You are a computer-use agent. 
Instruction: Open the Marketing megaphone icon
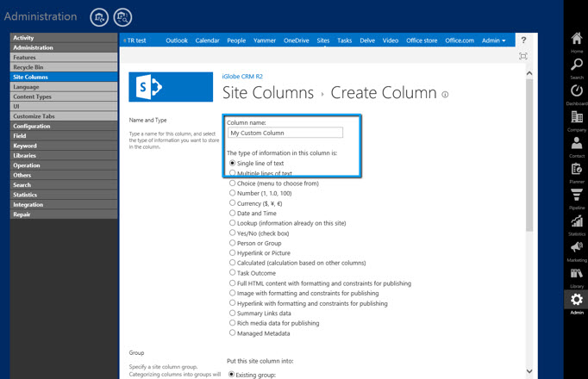[577, 247]
